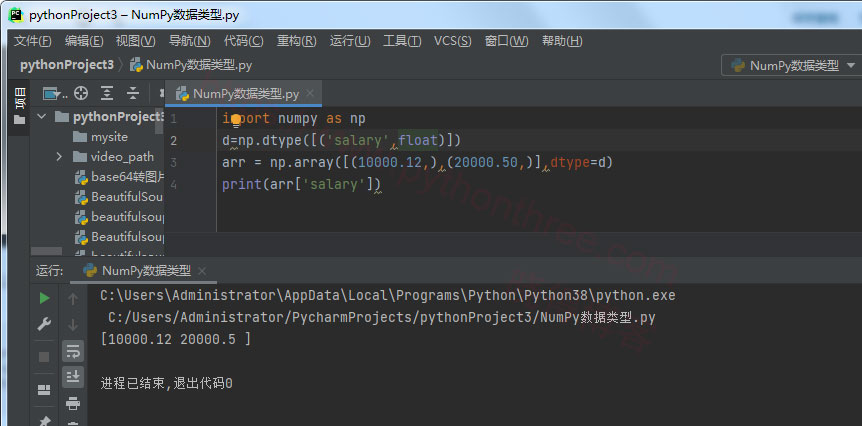Click the yellow lightbulb intention icon
The width and height of the screenshot is (862, 426).
click(236, 120)
